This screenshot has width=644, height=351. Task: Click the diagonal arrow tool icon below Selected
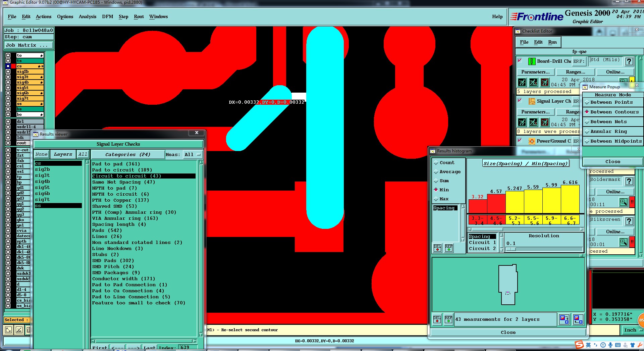[8, 330]
